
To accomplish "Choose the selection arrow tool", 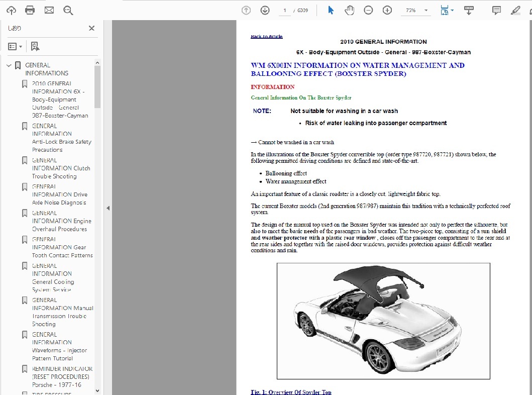I will (331, 11).
